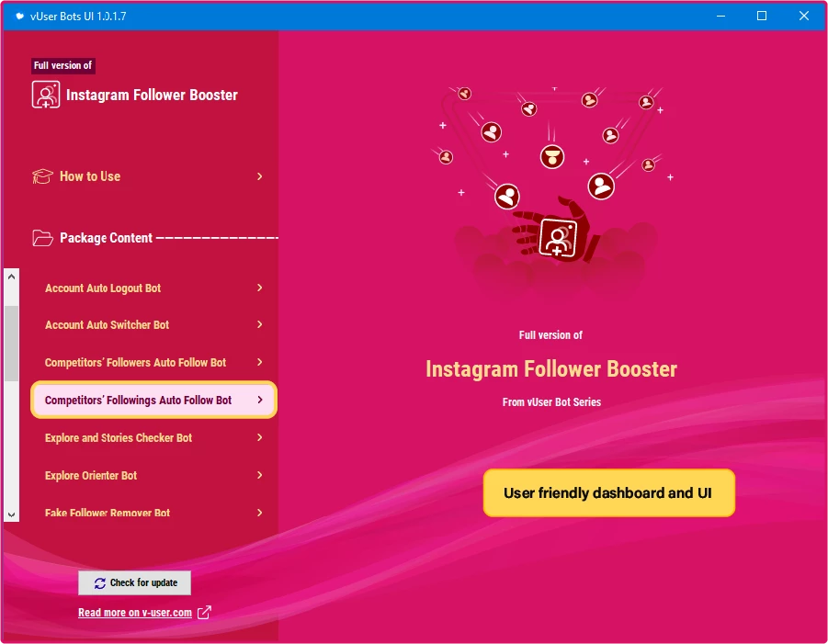Click the refresh icon on Check for update

click(100, 582)
